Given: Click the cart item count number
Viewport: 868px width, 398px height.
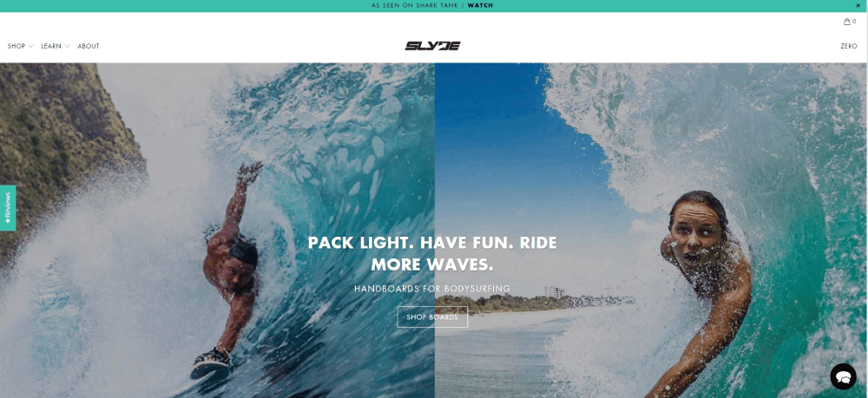Looking at the screenshot, I should [x=854, y=22].
